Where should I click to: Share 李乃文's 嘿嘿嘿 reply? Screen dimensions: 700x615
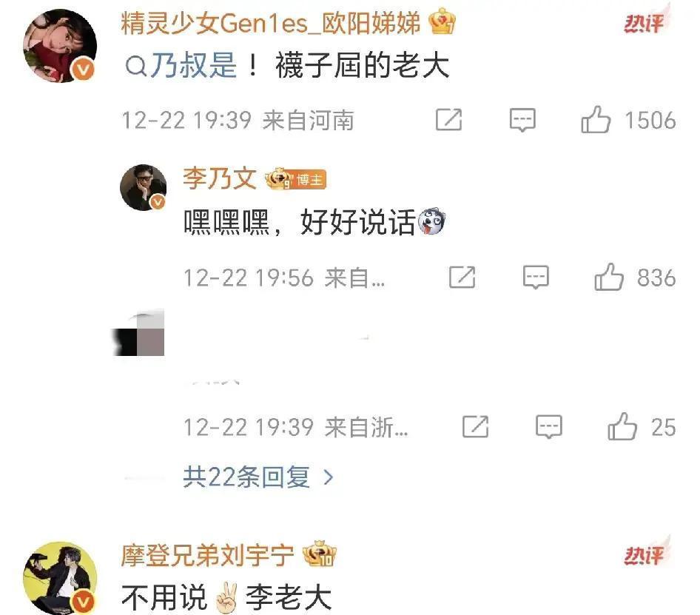[x=462, y=277]
